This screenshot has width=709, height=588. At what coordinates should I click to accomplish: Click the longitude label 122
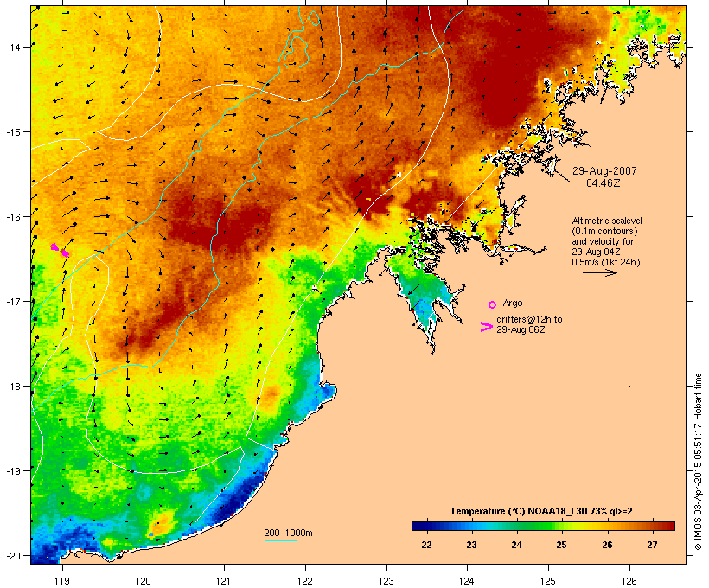(305, 581)
